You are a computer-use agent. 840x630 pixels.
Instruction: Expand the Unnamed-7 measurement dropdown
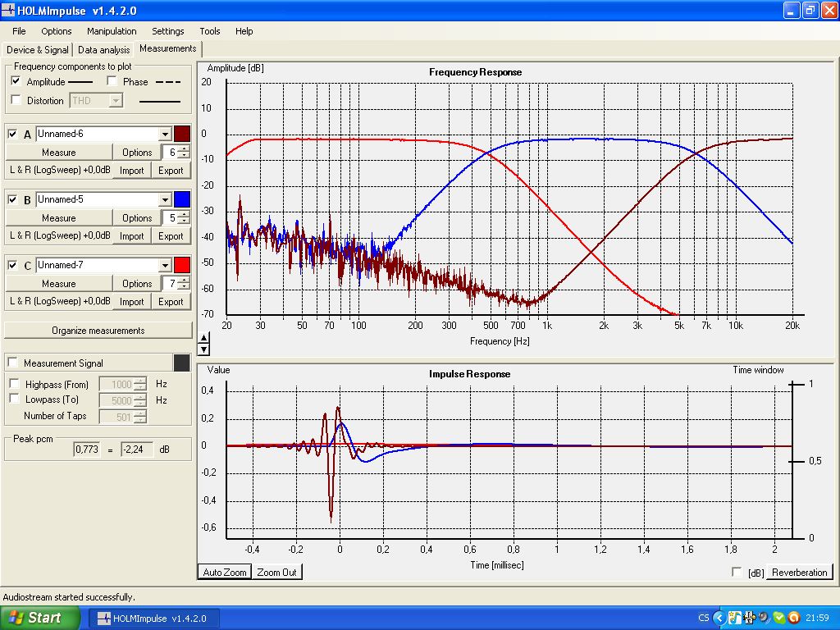point(165,265)
